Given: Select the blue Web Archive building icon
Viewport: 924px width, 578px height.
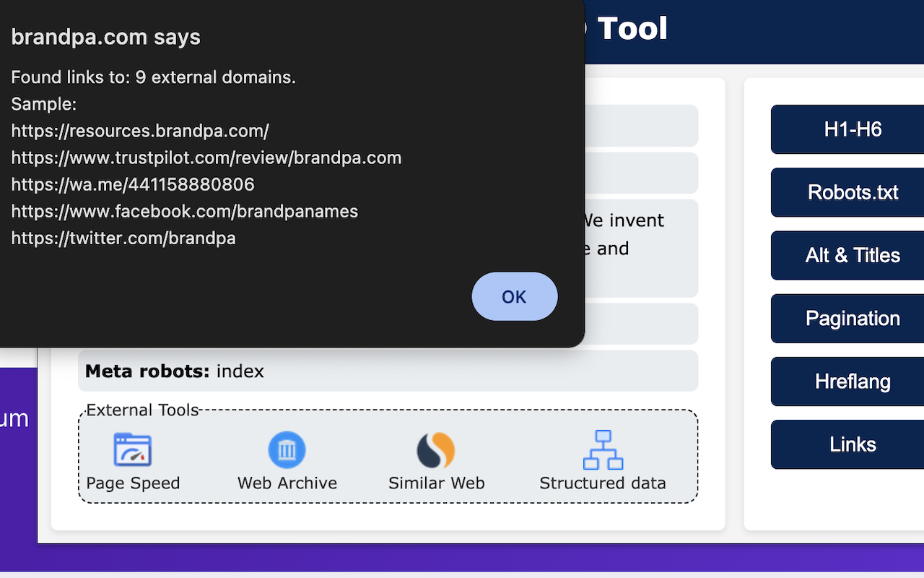Looking at the screenshot, I should click(287, 449).
